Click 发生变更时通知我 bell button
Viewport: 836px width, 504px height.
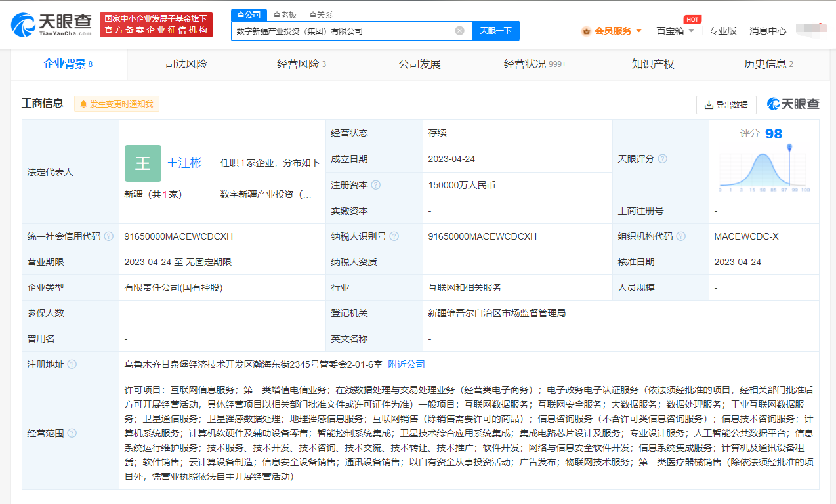tap(116, 104)
